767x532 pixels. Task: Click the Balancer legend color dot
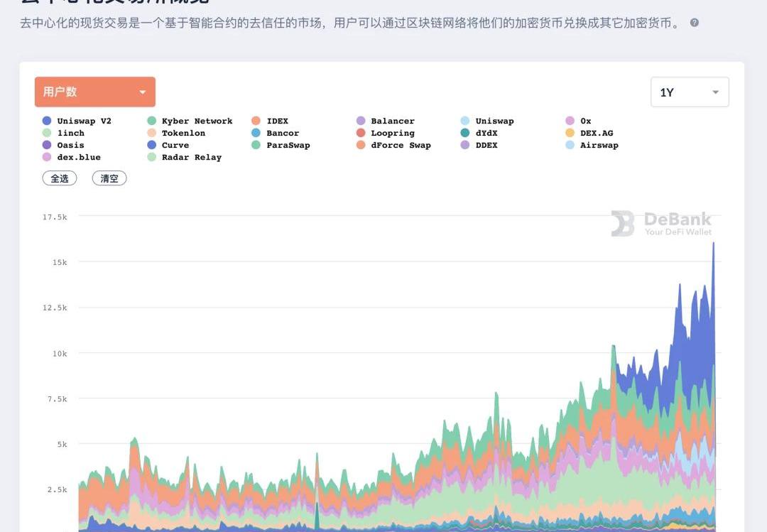coord(361,121)
